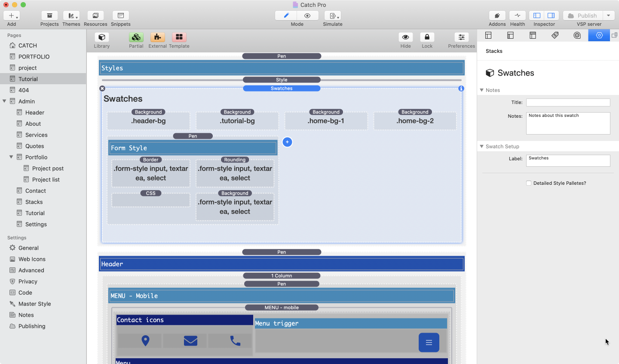The image size is (619, 364).
Task: Click the External stack icon
Action: 157,37
